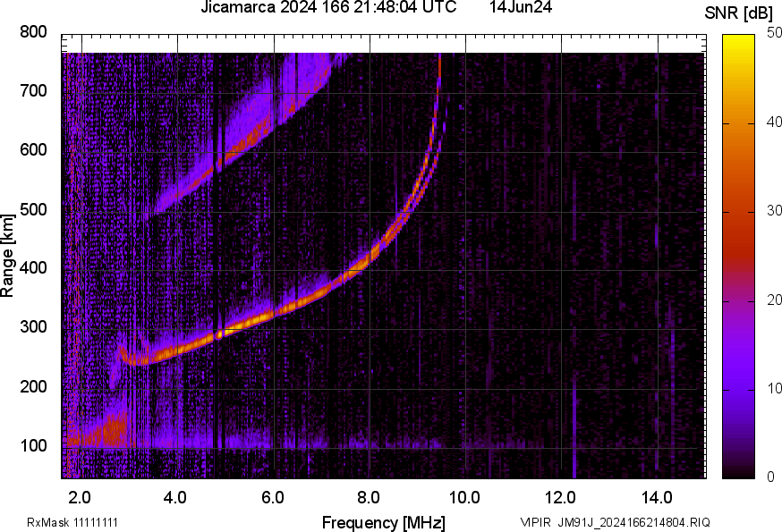
Task: Click the frequency tick label '8.0'
Action: 369,498
